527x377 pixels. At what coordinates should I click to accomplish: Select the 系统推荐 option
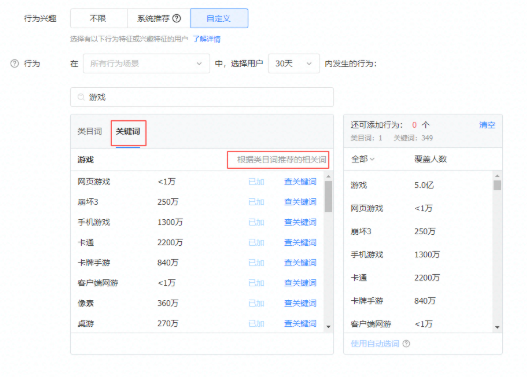159,18
